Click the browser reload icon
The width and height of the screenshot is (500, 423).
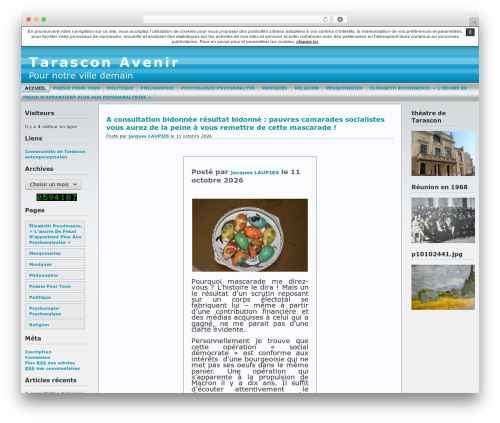point(325,20)
